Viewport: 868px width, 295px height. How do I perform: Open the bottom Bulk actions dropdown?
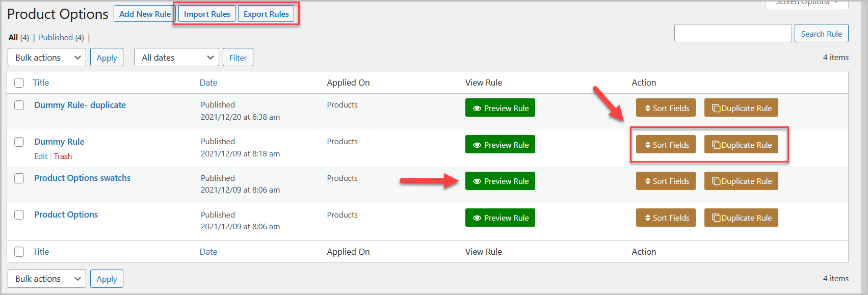tap(47, 279)
